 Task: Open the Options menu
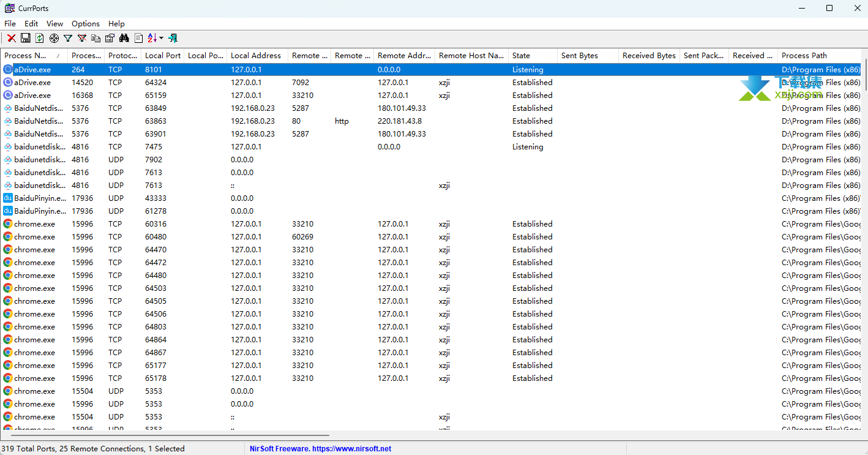click(86, 23)
